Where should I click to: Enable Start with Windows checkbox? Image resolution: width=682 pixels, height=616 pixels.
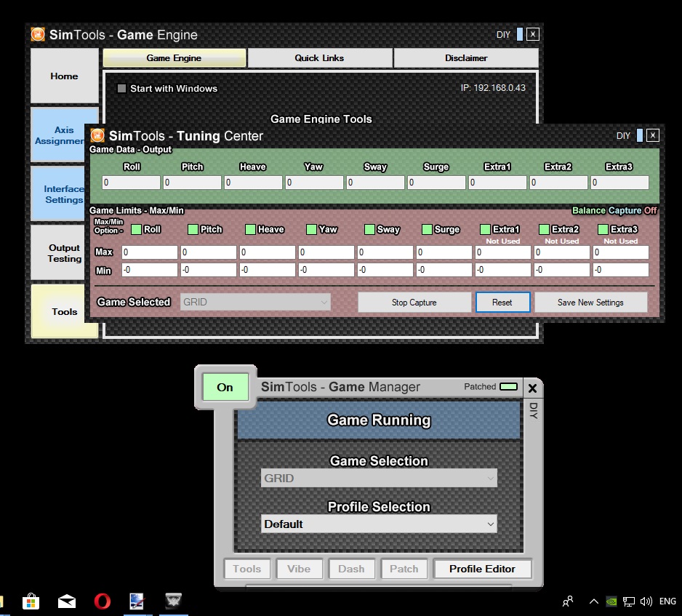122,88
